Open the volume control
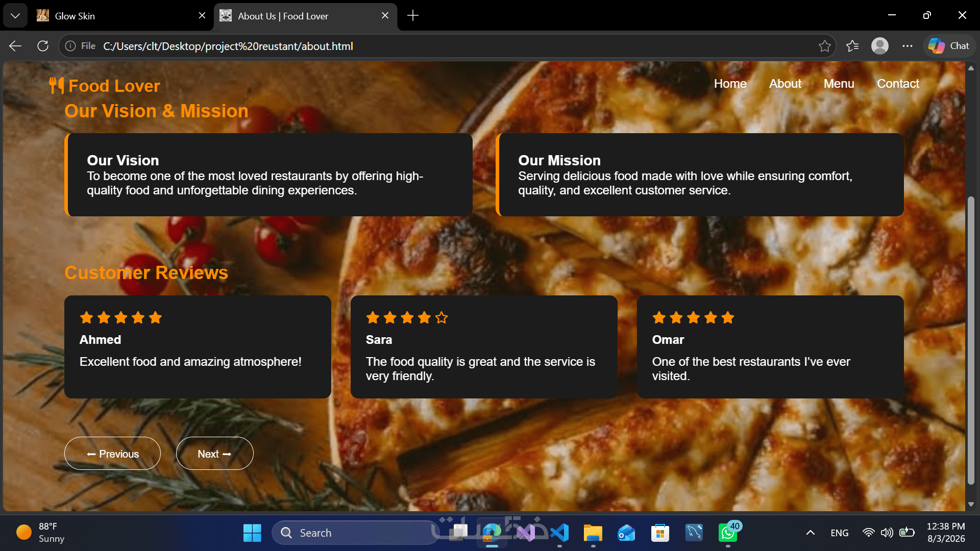Viewport: 980px width, 551px height. click(887, 533)
